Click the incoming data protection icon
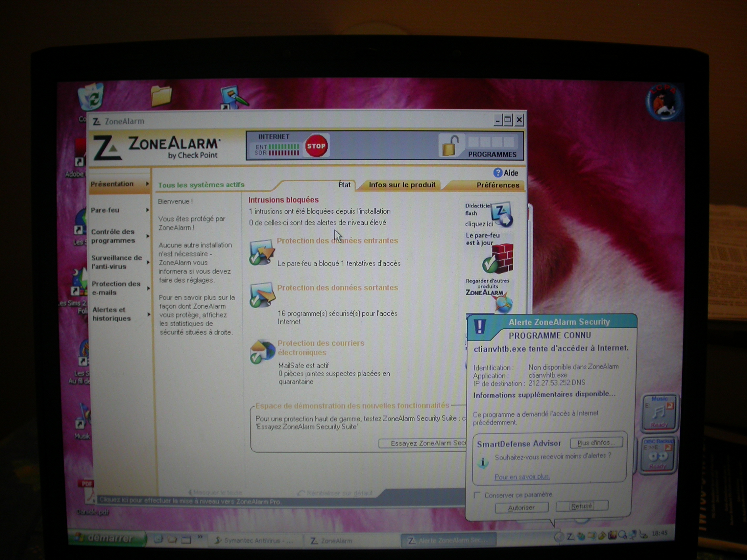 (261, 252)
